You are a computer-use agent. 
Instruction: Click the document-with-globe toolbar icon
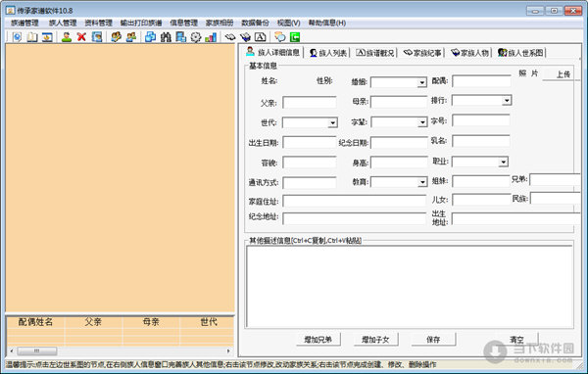[x=17, y=37]
